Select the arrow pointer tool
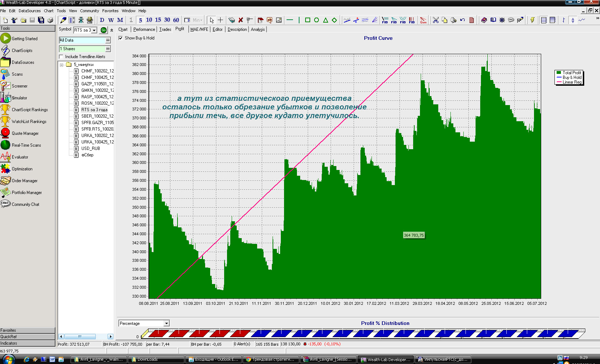Screen dimensions: 600x364 pos(212,20)
